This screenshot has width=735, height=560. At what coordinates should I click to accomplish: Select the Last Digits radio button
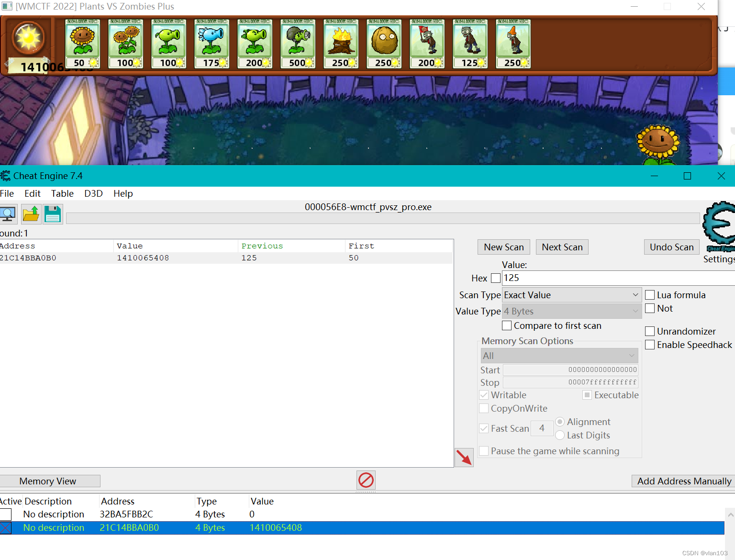click(560, 435)
